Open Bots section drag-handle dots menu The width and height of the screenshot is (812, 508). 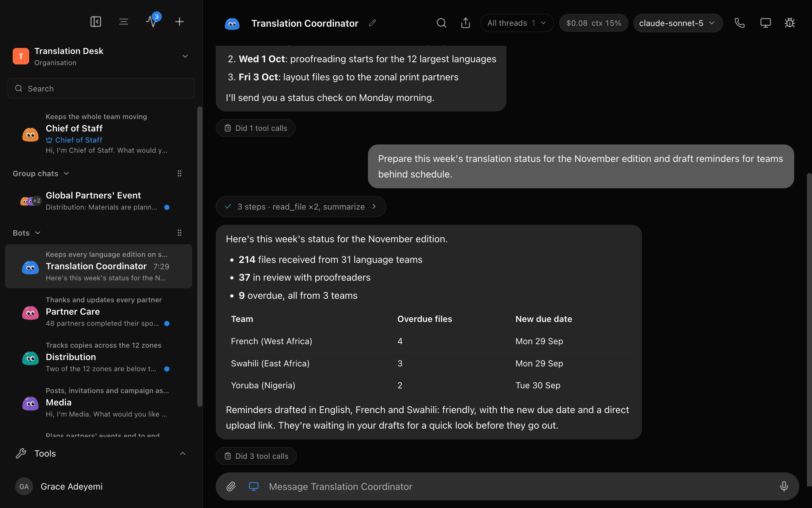pyautogui.click(x=180, y=232)
